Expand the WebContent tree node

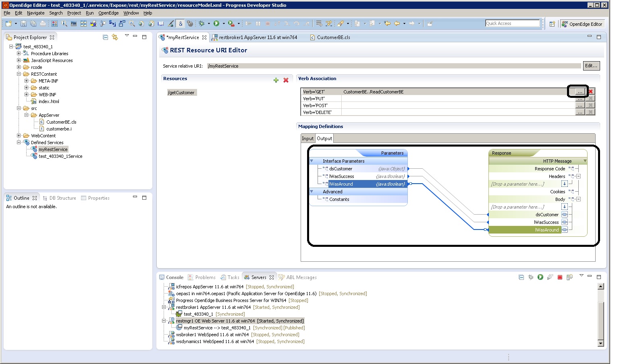19,136
